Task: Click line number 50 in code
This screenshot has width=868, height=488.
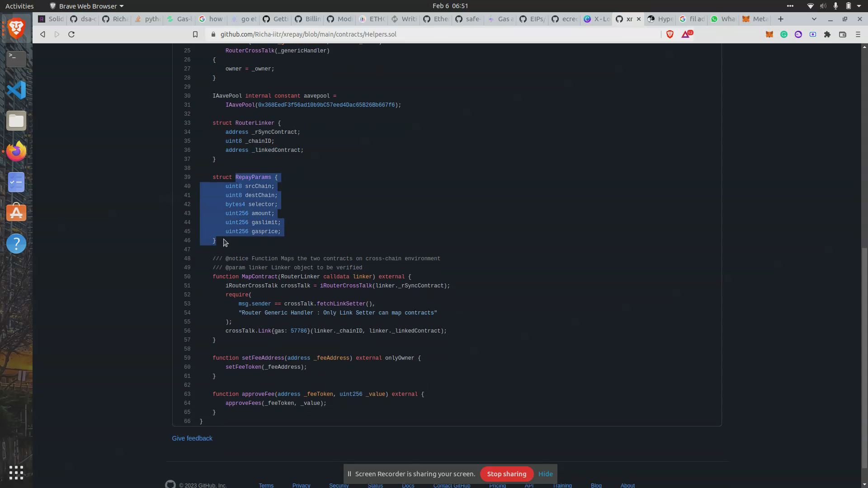Action: (x=187, y=277)
